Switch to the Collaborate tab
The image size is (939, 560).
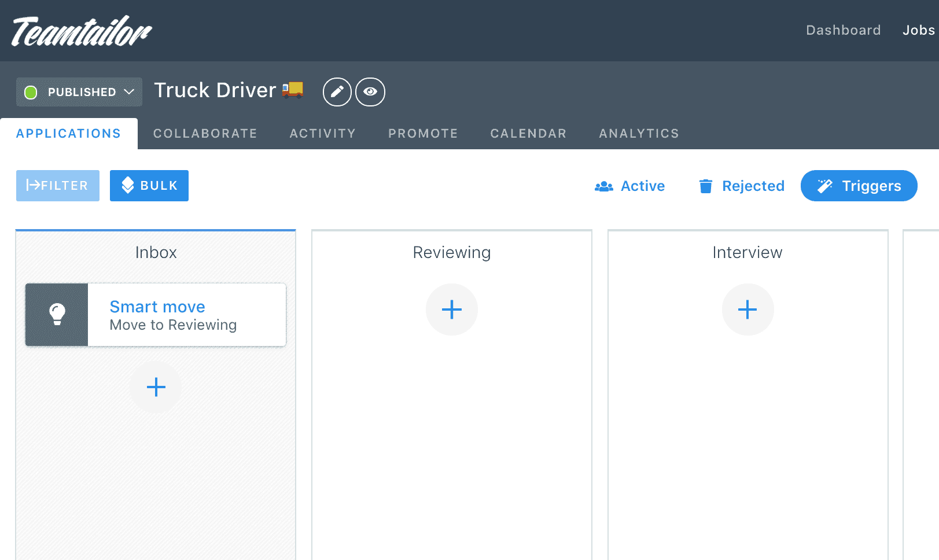coord(205,134)
